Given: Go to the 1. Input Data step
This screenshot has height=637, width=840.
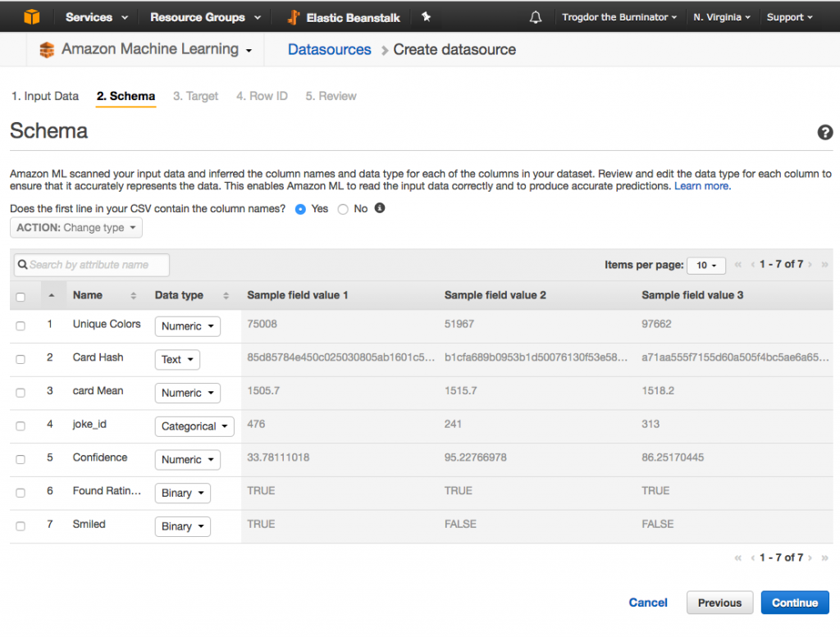Looking at the screenshot, I should (45, 97).
